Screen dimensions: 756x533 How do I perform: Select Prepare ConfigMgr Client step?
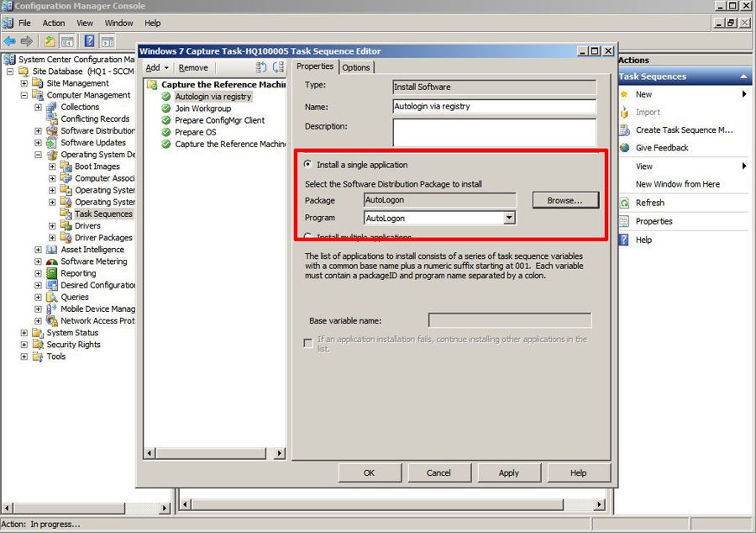[x=220, y=120]
